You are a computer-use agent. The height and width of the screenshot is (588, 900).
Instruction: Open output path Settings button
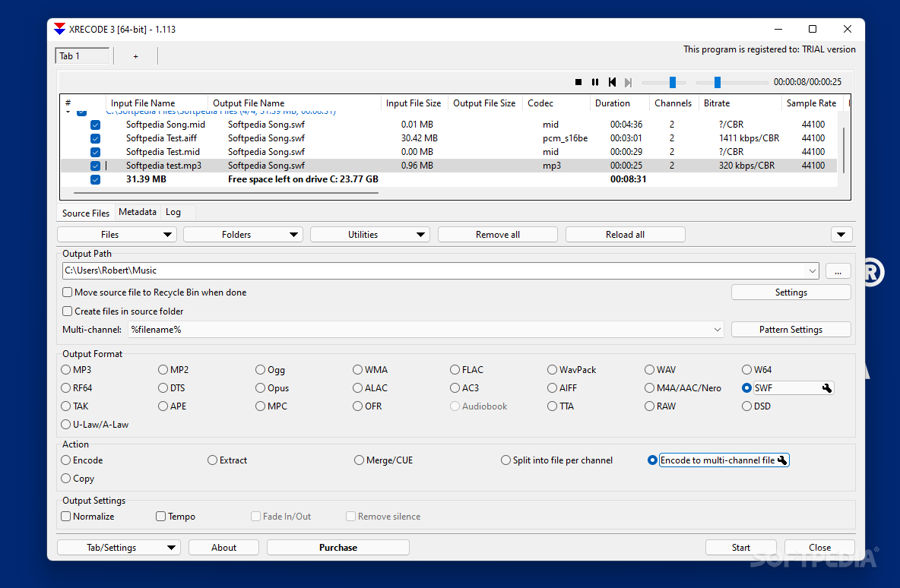click(791, 292)
